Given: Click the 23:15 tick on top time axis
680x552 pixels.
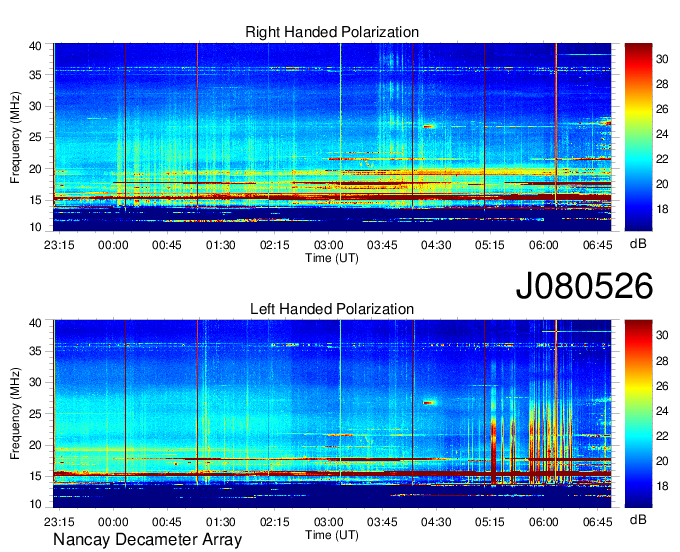Looking at the screenshot, I should click(x=59, y=245).
